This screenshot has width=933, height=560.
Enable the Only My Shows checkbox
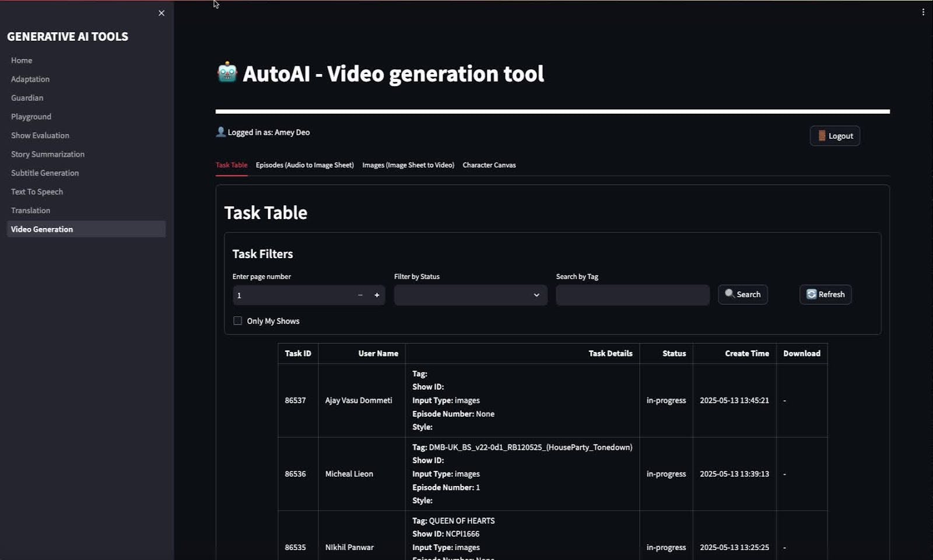pos(238,321)
